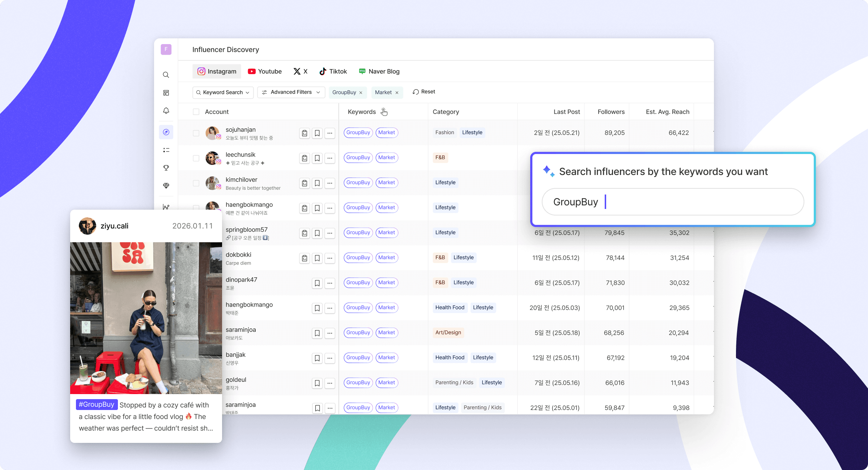This screenshot has width=868, height=470.
Task: Check the sojuhanjan row checkbox
Action: pyautogui.click(x=196, y=133)
